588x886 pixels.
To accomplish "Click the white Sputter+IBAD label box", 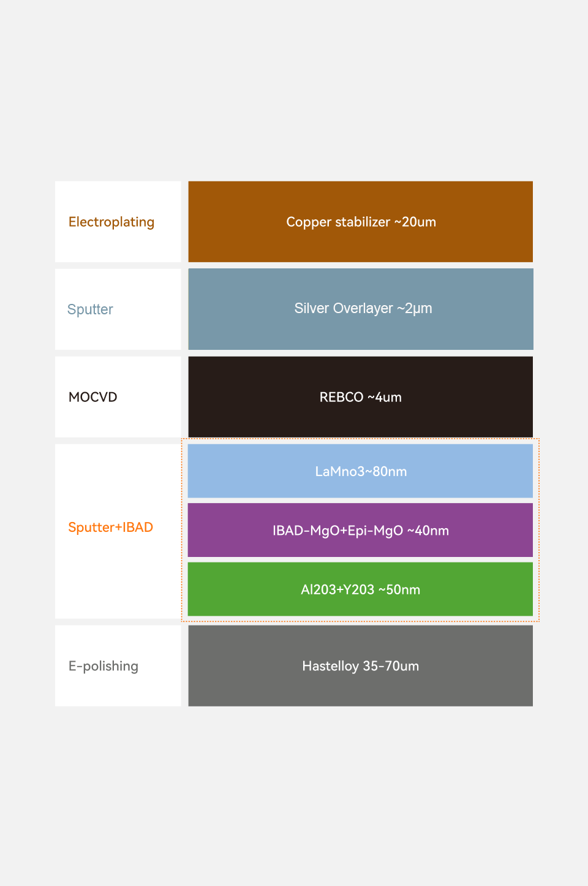I will pyautogui.click(x=118, y=531).
